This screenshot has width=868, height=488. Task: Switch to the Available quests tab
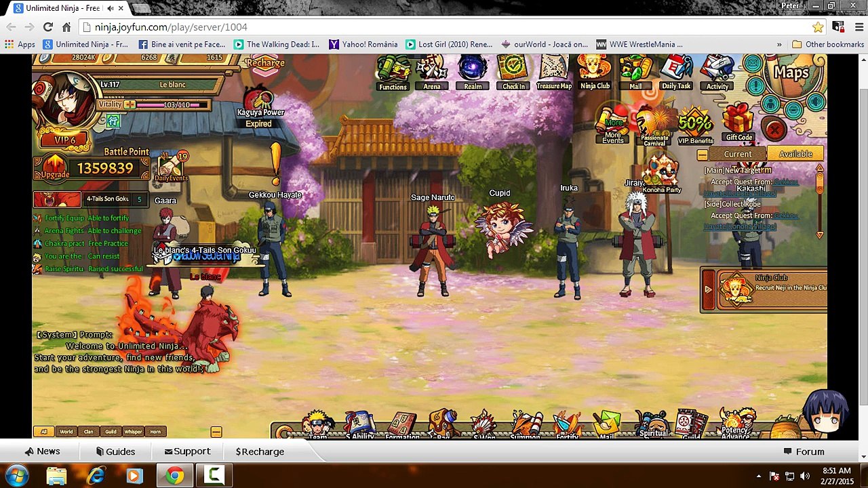tap(795, 155)
